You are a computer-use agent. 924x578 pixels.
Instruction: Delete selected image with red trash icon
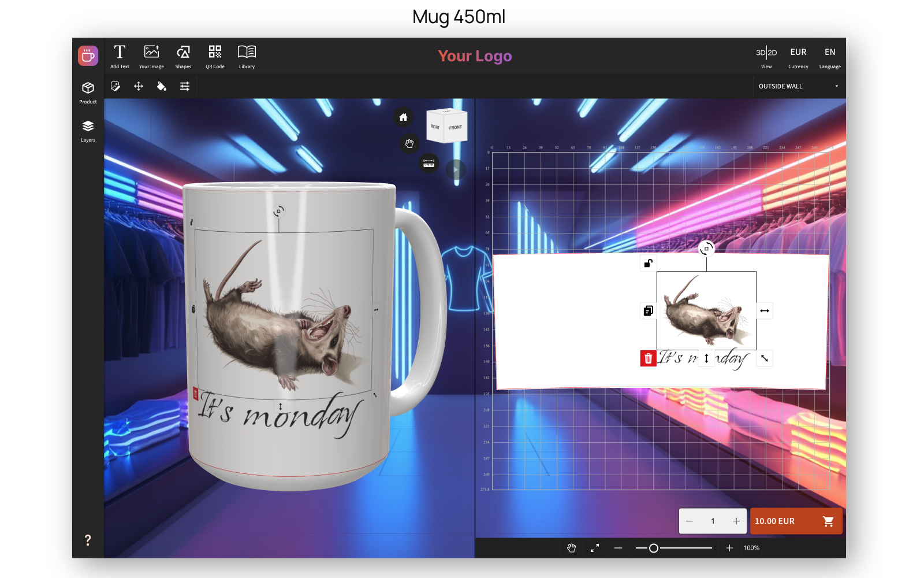[649, 359]
